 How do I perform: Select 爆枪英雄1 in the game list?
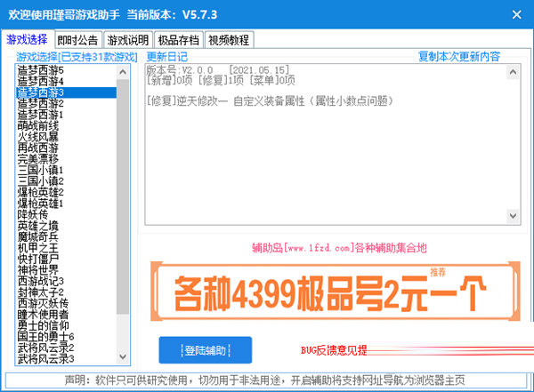tap(67, 204)
